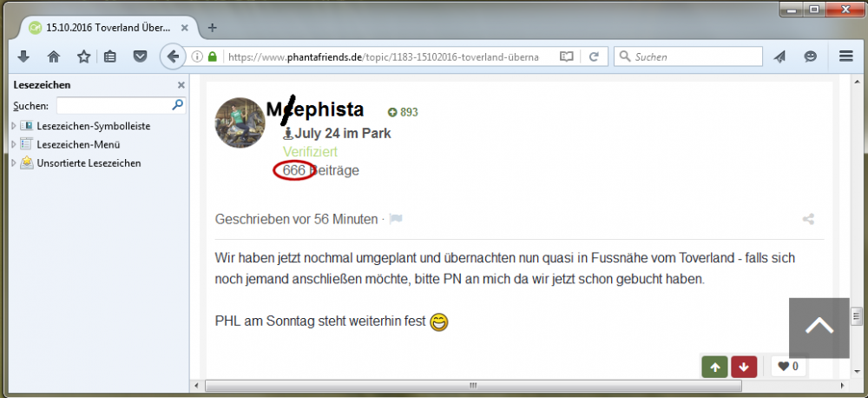Close the Lesezeichen sidebar panel
The width and height of the screenshot is (868, 398).
click(181, 85)
